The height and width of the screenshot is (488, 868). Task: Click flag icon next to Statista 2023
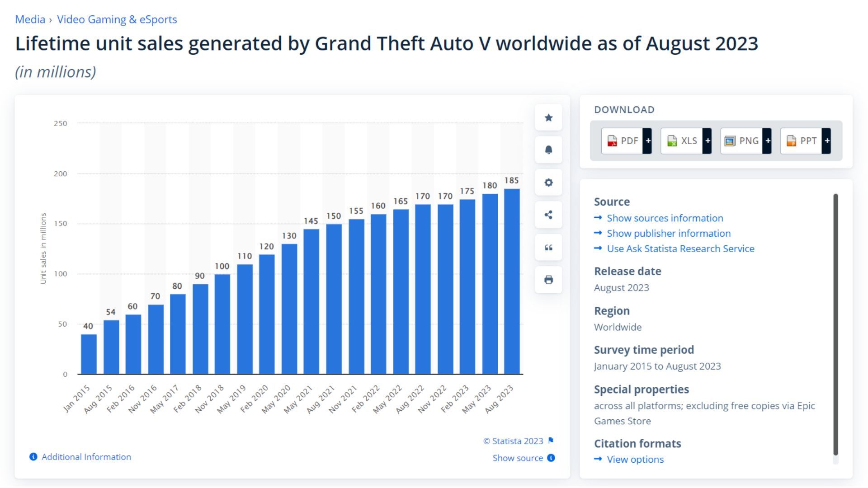551,441
